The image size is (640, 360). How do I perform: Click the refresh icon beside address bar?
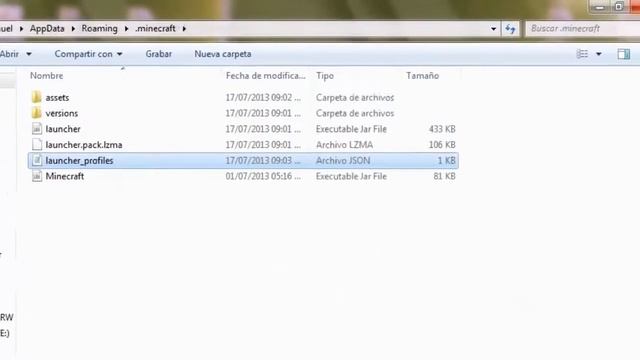(510, 29)
